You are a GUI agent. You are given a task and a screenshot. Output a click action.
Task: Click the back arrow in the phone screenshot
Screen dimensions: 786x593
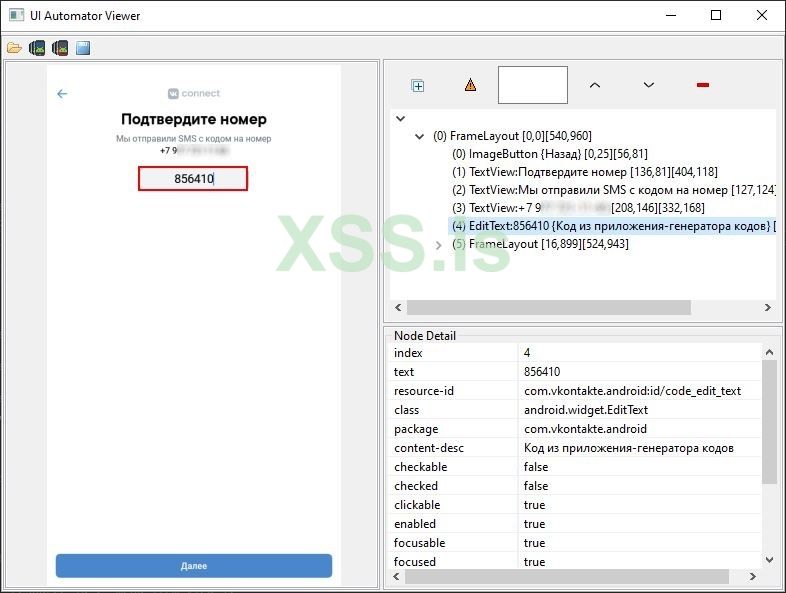pos(62,94)
